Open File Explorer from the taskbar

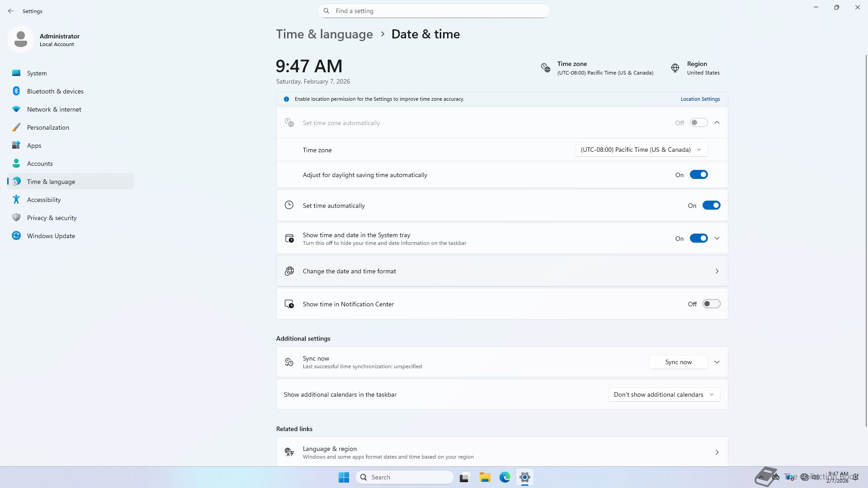pyautogui.click(x=485, y=477)
